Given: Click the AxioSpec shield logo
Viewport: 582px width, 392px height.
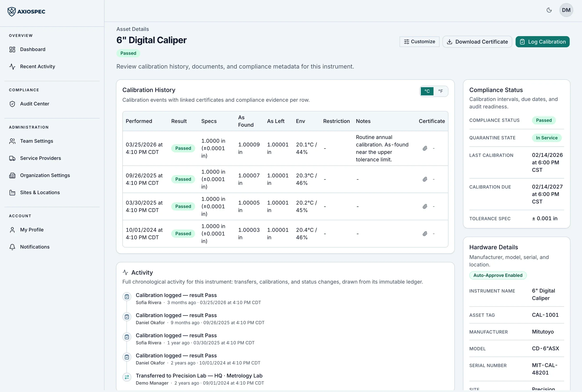Looking at the screenshot, I should click(x=11, y=11).
